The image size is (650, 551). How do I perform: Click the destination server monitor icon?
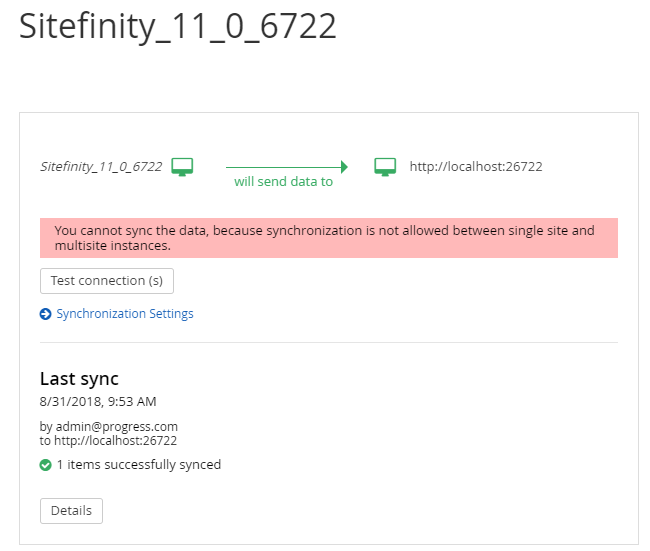(x=385, y=167)
